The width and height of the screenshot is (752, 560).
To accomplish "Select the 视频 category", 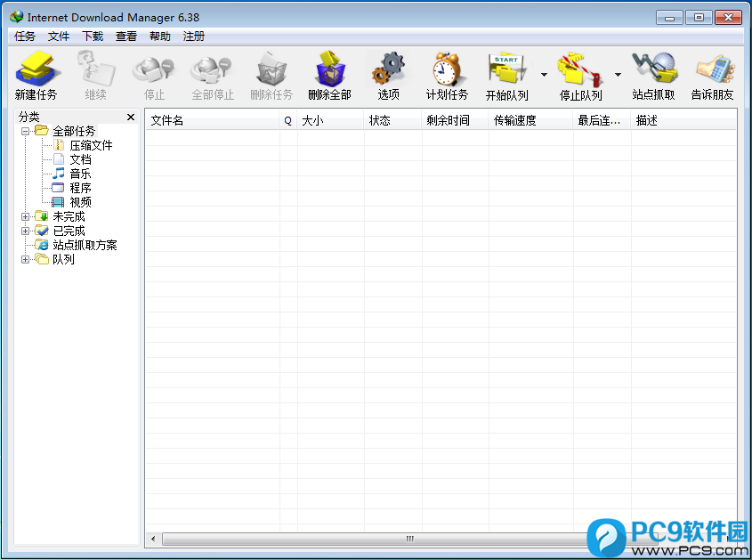I will 81,202.
